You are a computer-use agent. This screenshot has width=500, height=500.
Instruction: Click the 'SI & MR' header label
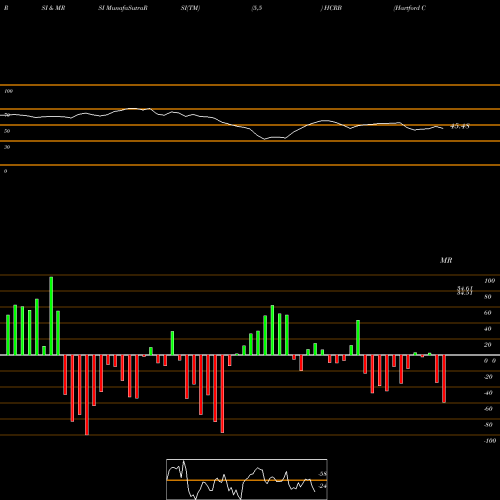pos(53,8)
